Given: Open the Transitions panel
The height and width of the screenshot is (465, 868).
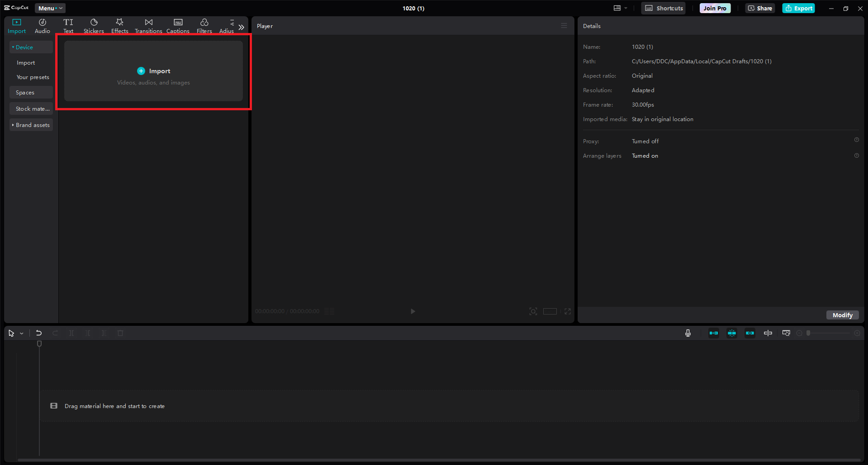Looking at the screenshot, I should tap(148, 26).
